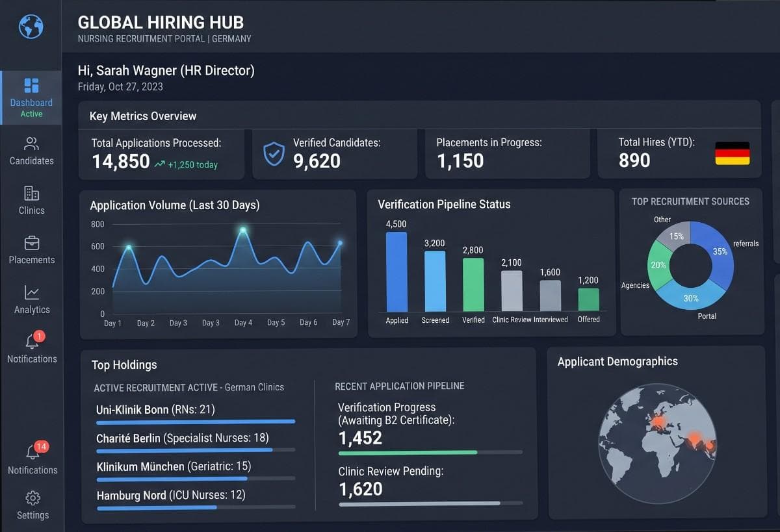The image size is (780, 532).
Task: Click the "Applicant Demographics" heading
Action: click(x=617, y=362)
